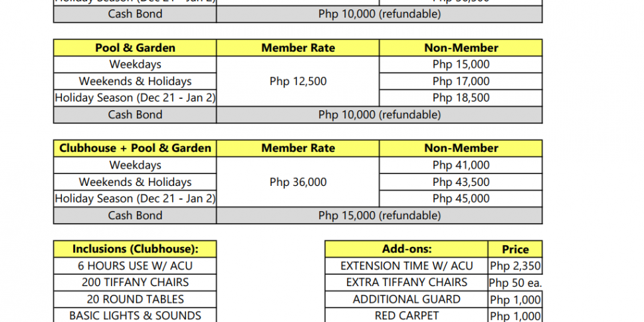The width and height of the screenshot is (644, 322).
Task: Select the Php 45,000 holiday season price
Action: (461, 199)
